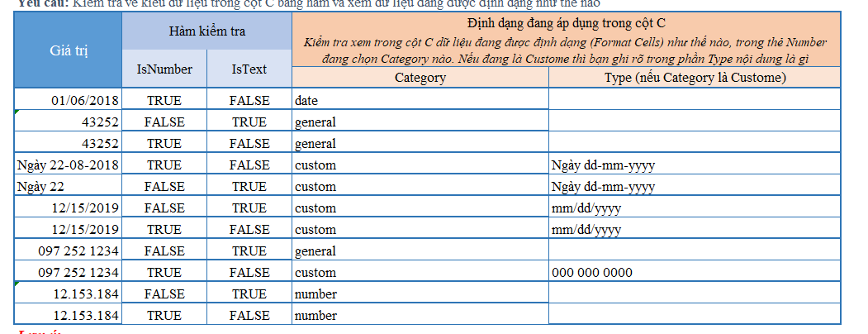Select the empty Type cell in the last 12.153.184 row
The image size is (868, 334).
point(695,315)
